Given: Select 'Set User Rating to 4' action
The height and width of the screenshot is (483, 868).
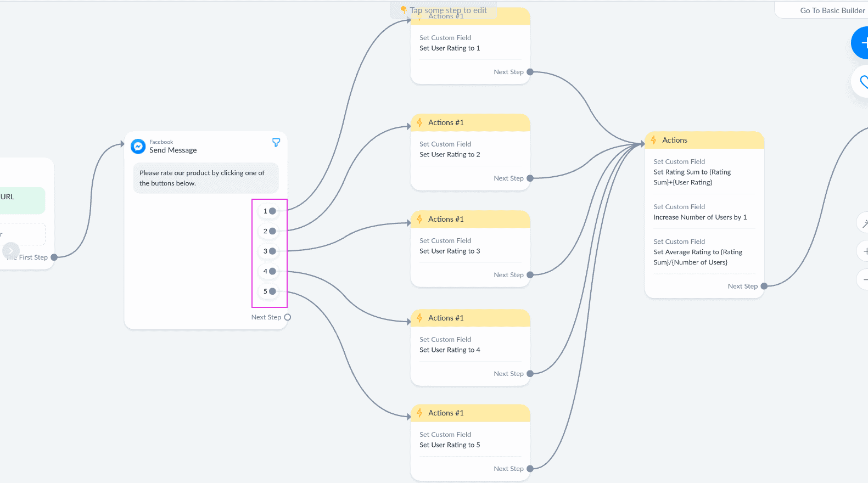Looking at the screenshot, I should point(450,350).
